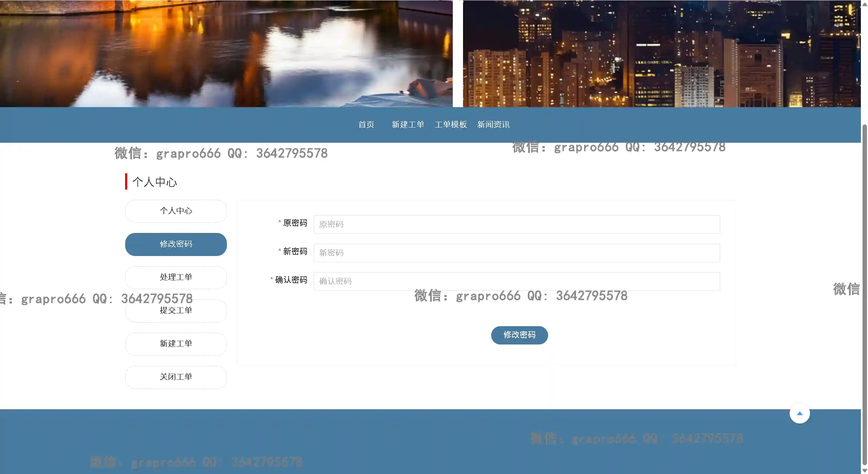The width and height of the screenshot is (868, 474).
Task: Open 新闻资讯 navigation link
Action: 493,124
